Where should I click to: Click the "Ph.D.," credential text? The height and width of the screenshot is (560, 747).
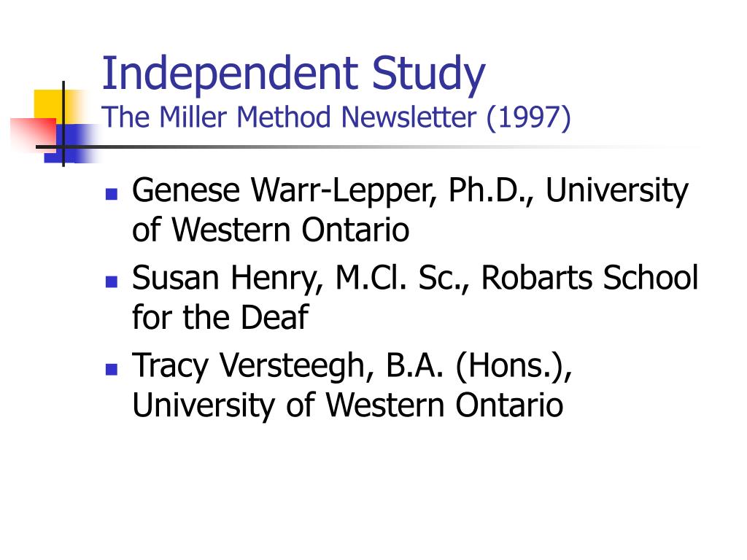point(491,190)
